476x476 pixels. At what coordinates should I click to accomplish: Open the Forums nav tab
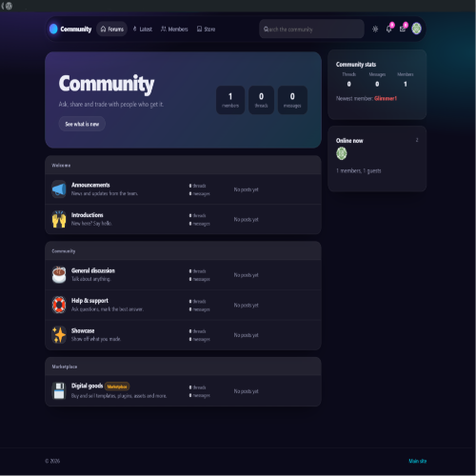pos(112,29)
